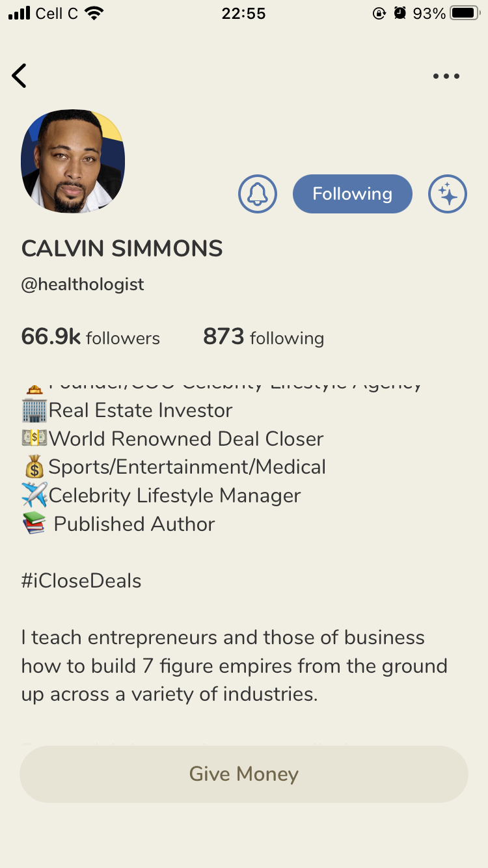Tap the sparkle suggested-people icon
The image size is (488, 868).
[448, 194]
